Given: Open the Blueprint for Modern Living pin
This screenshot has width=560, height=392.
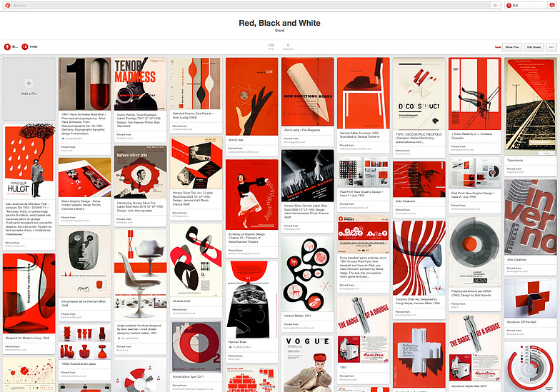Looking at the screenshot, I should [29, 293].
